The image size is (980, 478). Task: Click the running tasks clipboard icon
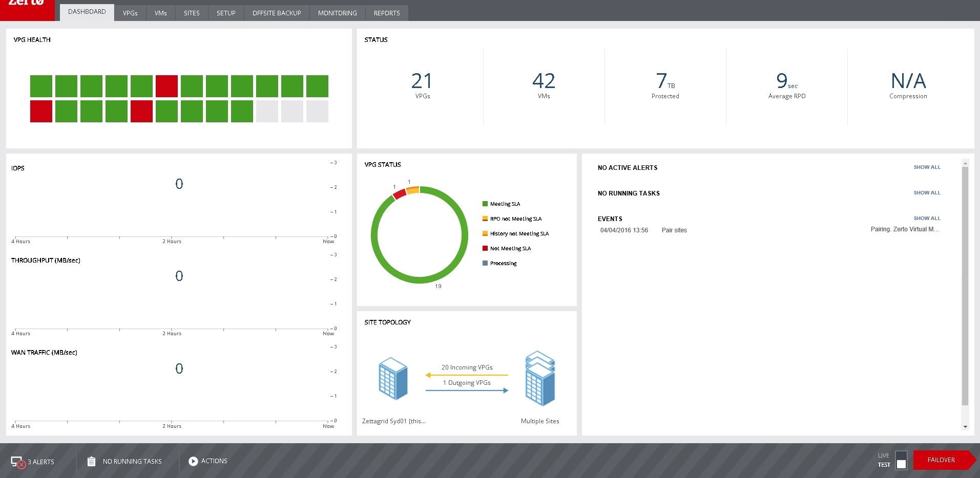coord(91,461)
